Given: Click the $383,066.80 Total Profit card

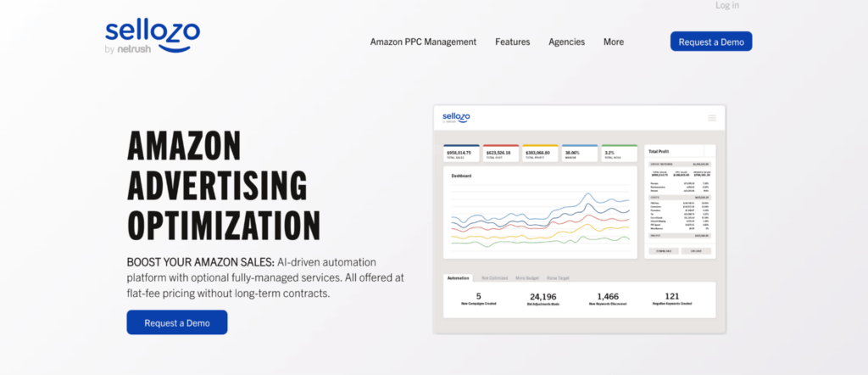Looking at the screenshot, I should tap(540, 154).
